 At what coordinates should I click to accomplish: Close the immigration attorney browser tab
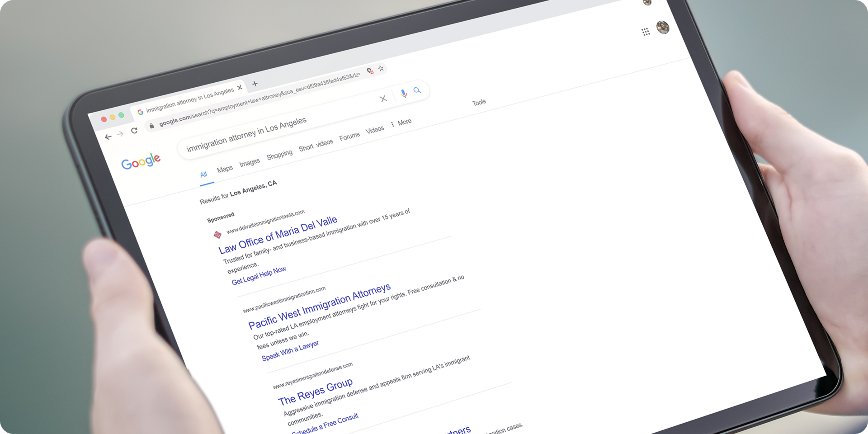click(240, 88)
